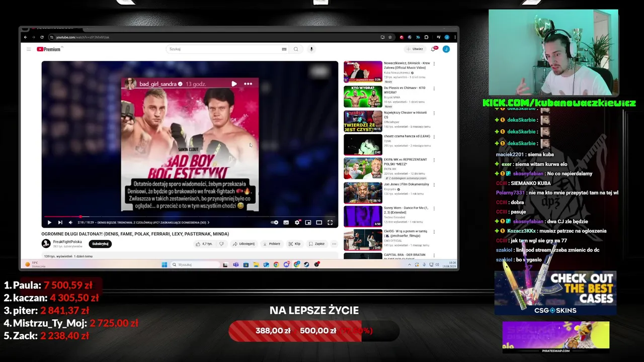Viewport: 644px width, 362px height.
Task: Save video with the 'Zapisz' button
Action: coord(316,244)
